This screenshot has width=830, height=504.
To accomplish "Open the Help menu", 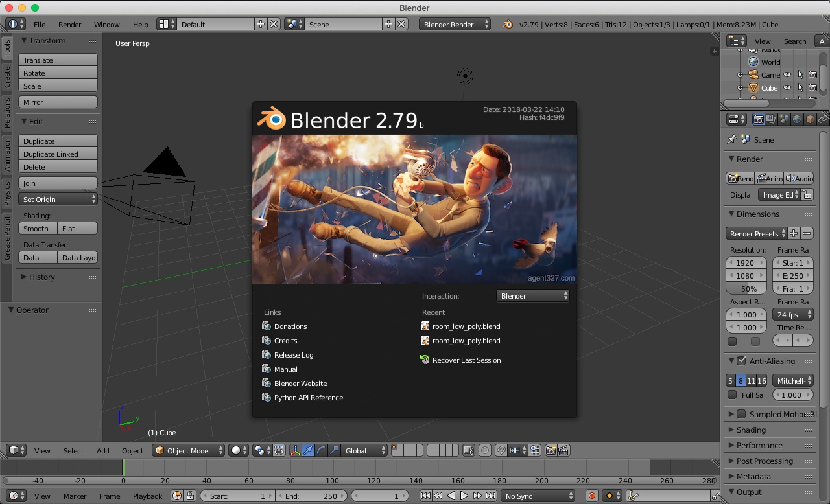I will click(x=141, y=24).
